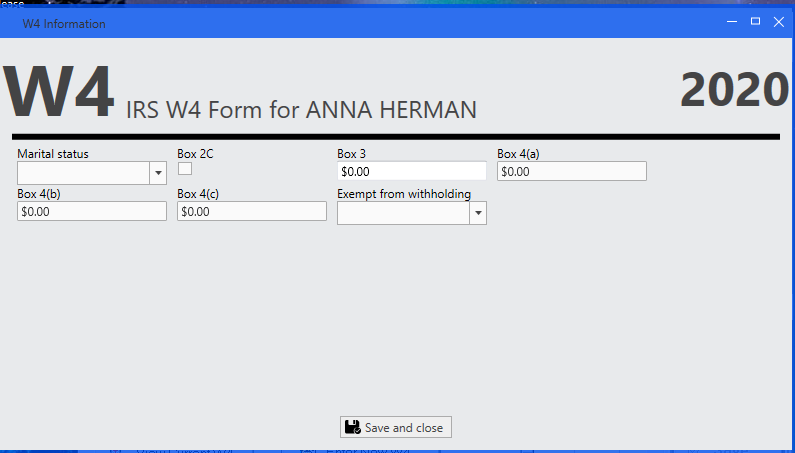Click the IRS W4 Form for ANNA HERMAN heading
This screenshot has height=453, width=795.
pyautogui.click(x=301, y=110)
